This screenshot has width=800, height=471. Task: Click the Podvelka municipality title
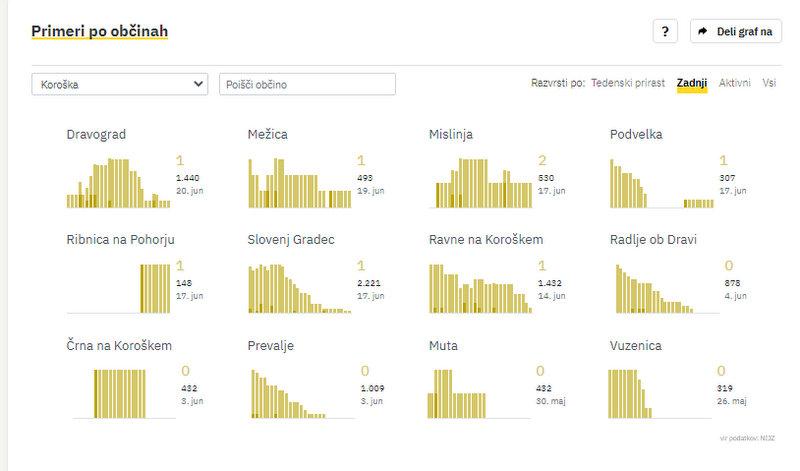pos(636,134)
